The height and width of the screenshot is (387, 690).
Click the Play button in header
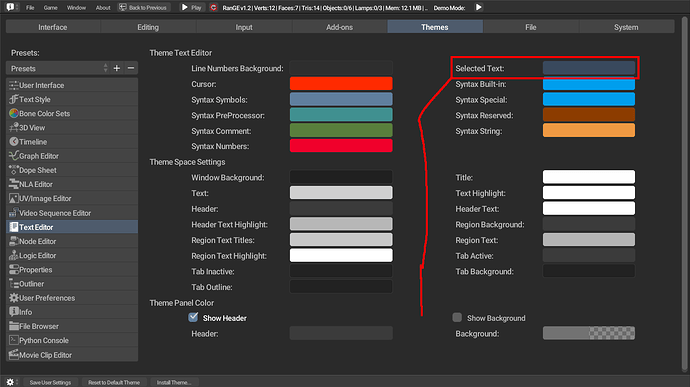[x=191, y=7]
